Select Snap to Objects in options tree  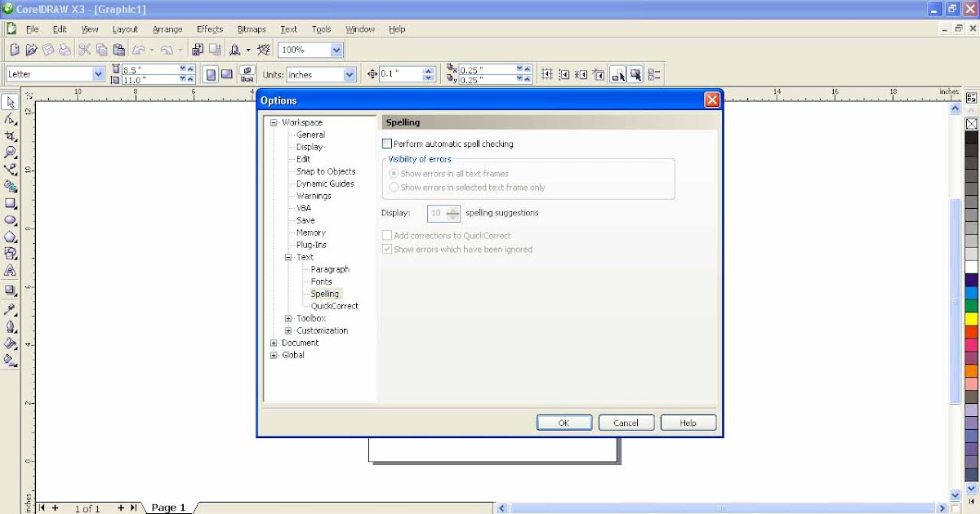click(x=326, y=171)
